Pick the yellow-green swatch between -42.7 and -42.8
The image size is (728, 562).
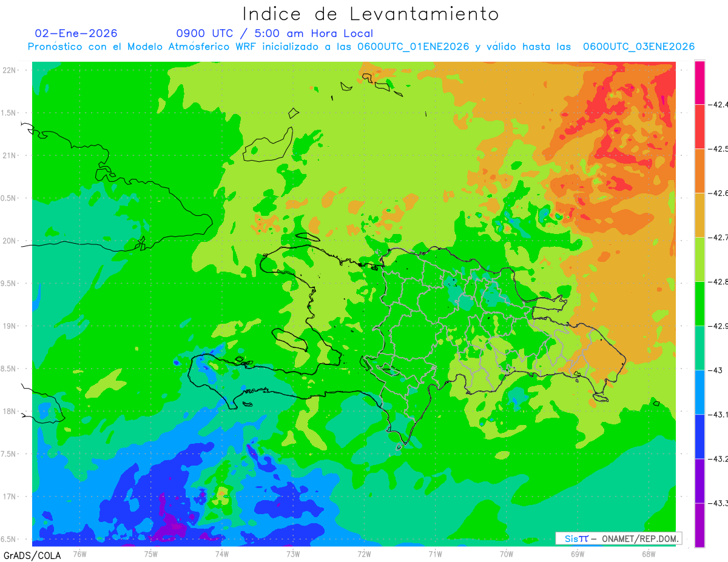coord(699,259)
